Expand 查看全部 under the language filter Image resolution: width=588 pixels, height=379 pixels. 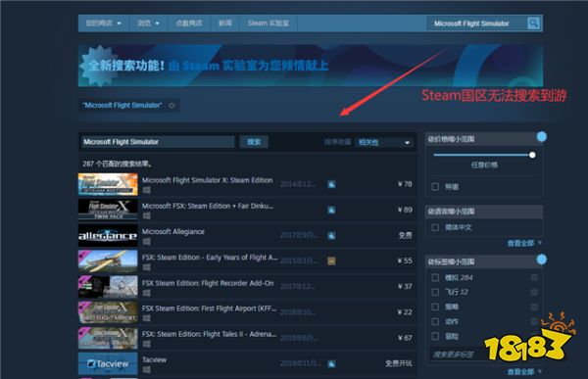[524, 243]
